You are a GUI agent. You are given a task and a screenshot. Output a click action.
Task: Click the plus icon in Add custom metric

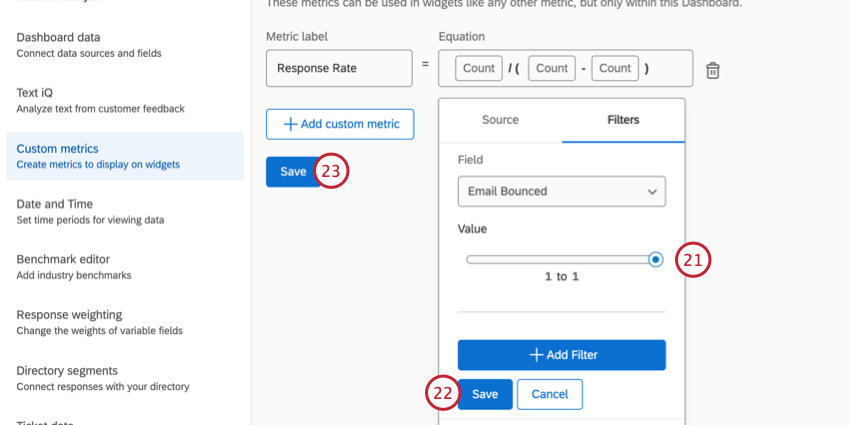point(290,124)
